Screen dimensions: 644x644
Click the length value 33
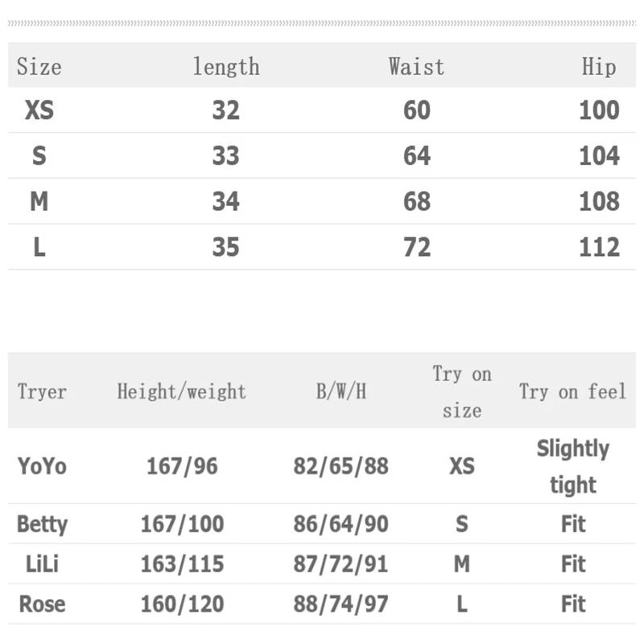click(225, 155)
